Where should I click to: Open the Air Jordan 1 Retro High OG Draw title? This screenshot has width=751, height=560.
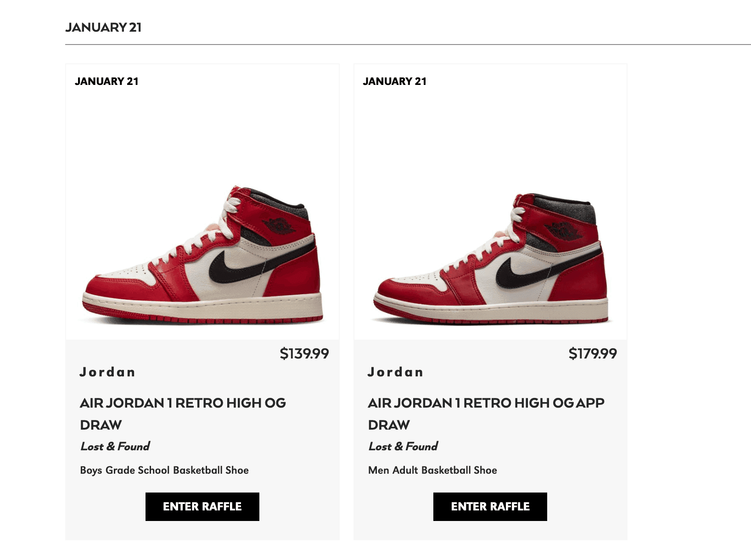[183, 414]
